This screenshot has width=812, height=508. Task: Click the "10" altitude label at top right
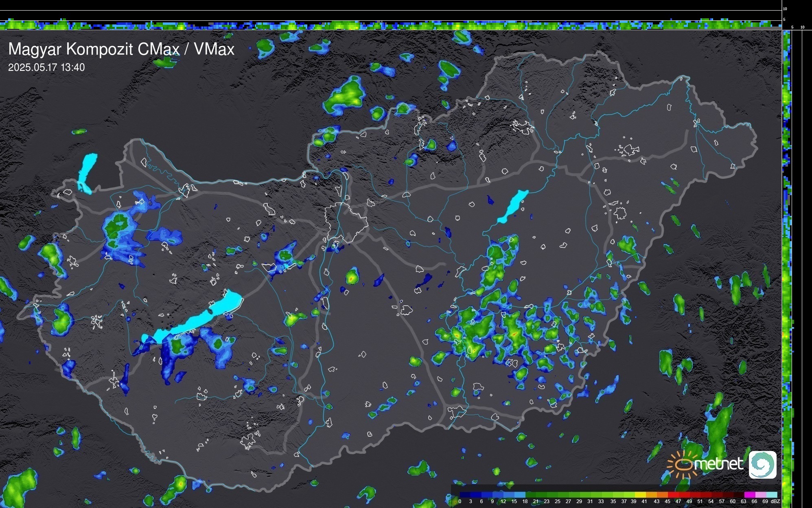tap(785, 9)
